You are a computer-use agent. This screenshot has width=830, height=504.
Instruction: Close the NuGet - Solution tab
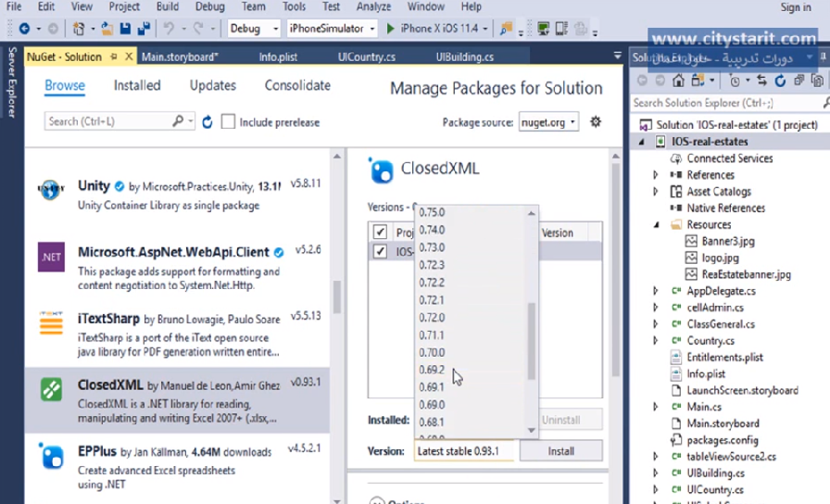click(x=129, y=57)
